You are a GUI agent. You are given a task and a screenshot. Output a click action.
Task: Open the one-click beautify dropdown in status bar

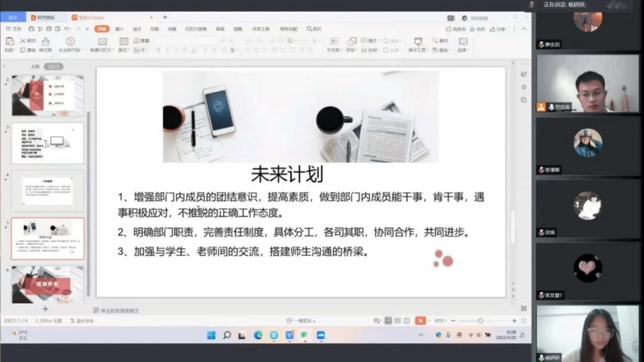click(302, 321)
